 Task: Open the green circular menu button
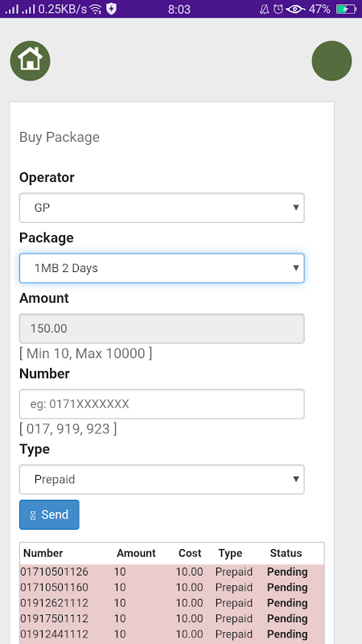331,61
